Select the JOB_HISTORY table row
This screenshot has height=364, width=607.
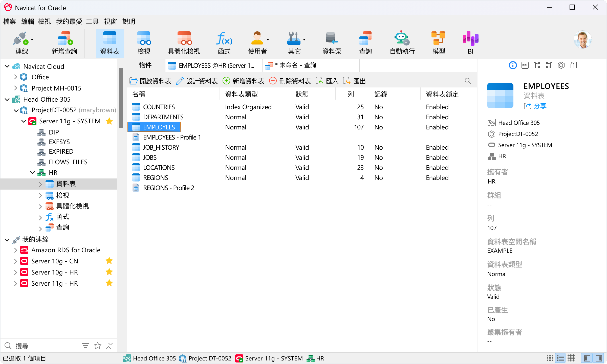[x=301, y=147]
